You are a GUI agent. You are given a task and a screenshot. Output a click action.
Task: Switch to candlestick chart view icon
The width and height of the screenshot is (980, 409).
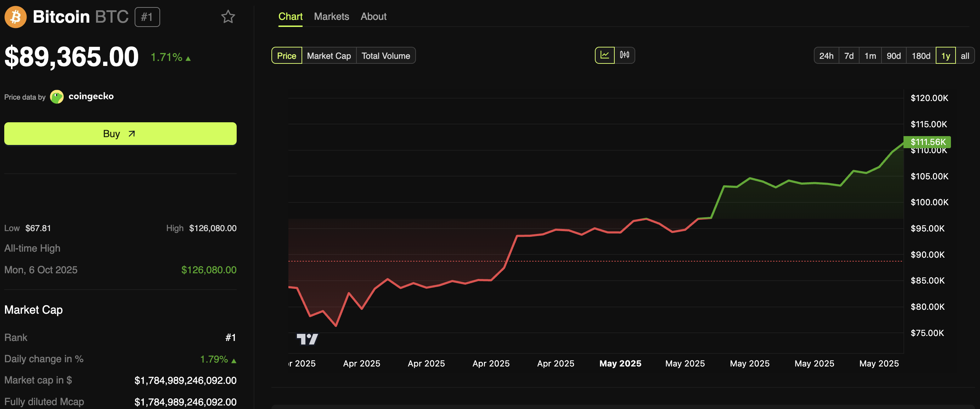point(624,55)
